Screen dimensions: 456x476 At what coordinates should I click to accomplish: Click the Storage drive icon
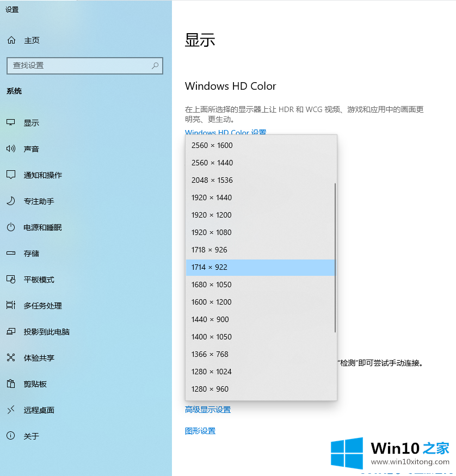point(11,253)
